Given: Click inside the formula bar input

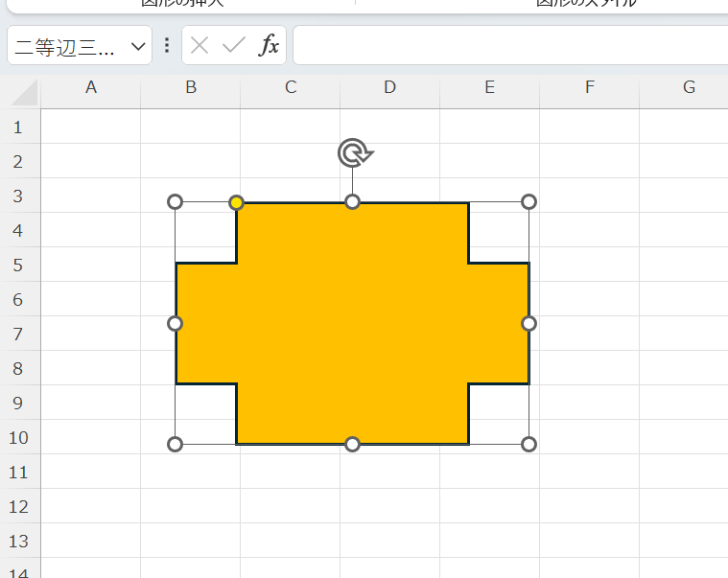Looking at the screenshot, I should click(x=508, y=45).
